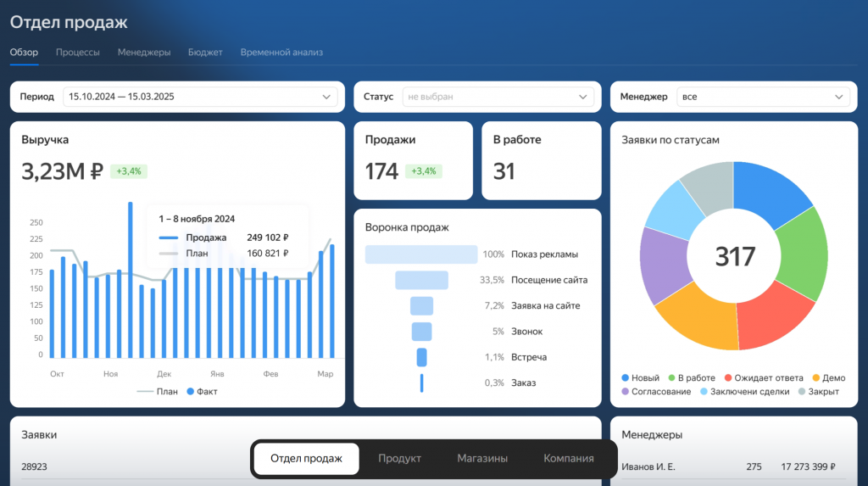868x486 pixels.
Task: Click the Заявка на сайте funnel bar
Action: point(422,306)
